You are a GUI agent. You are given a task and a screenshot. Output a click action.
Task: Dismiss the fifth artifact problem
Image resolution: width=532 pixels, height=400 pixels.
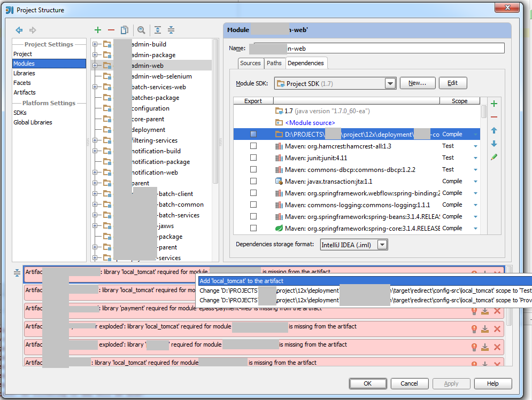coord(497,347)
